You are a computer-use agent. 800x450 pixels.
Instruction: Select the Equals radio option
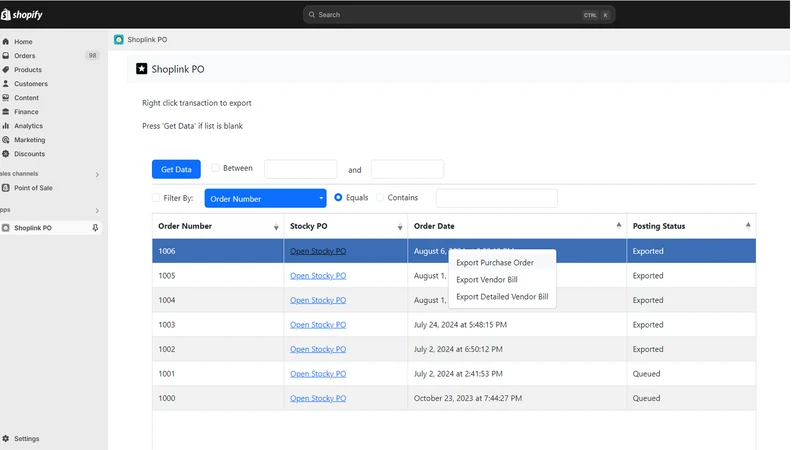pos(338,197)
